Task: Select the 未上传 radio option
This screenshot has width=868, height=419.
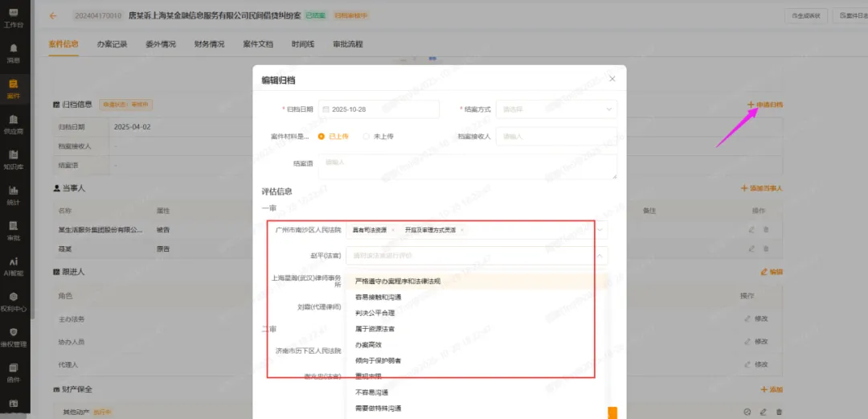Action: (x=378, y=137)
